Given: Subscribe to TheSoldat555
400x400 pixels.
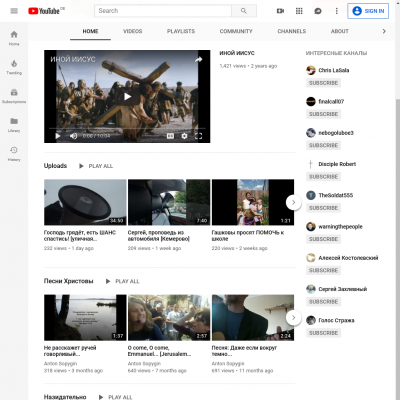Looking at the screenshot, I should tap(323, 208).
